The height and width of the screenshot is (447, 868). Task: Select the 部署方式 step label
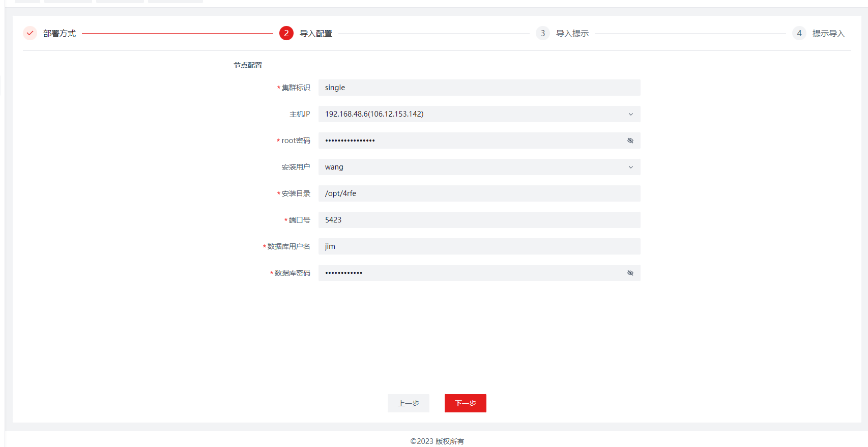[60, 34]
